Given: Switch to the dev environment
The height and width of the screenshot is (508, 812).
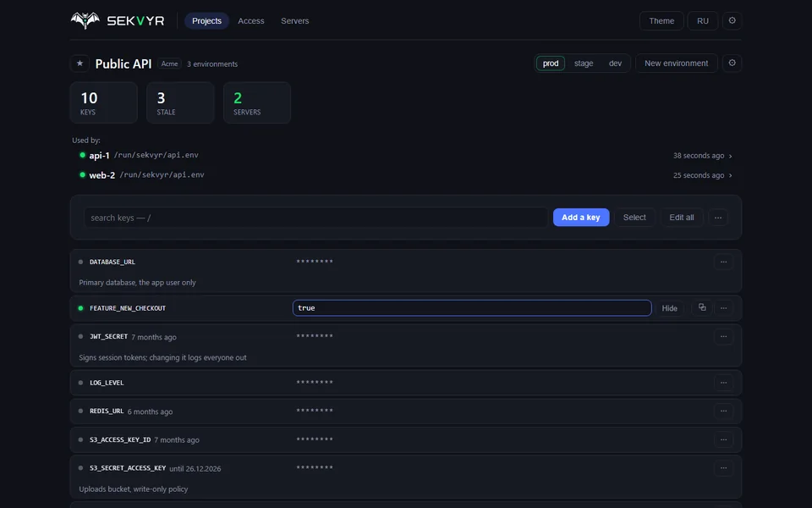Looking at the screenshot, I should (615, 63).
